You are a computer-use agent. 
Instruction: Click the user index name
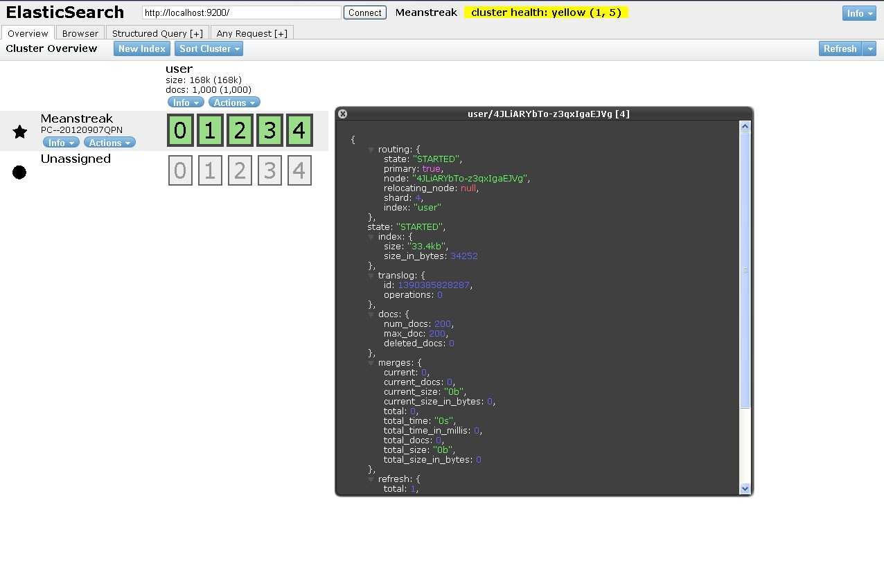(179, 69)
